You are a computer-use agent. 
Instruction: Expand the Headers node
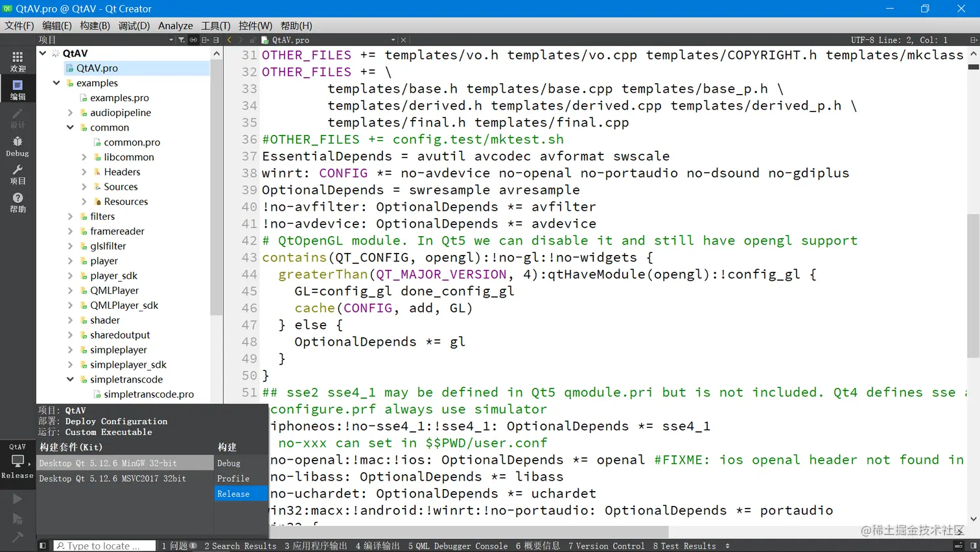84,172
